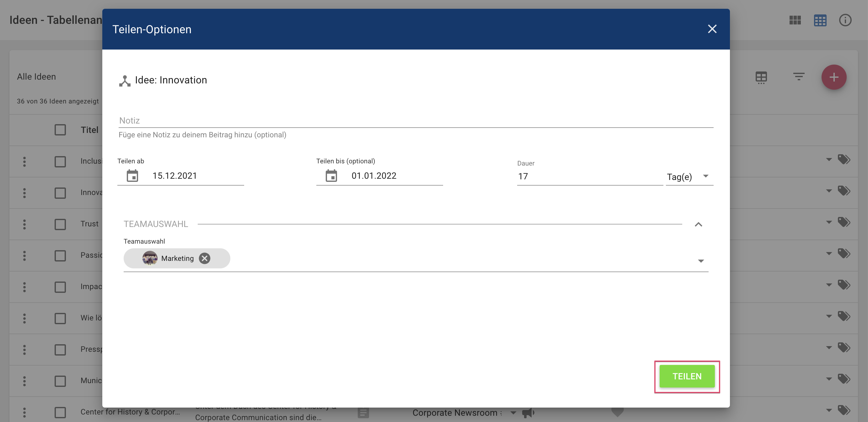
Task: Open the three-dot menu for Wie lö row
Action: (x=24, y=318)
